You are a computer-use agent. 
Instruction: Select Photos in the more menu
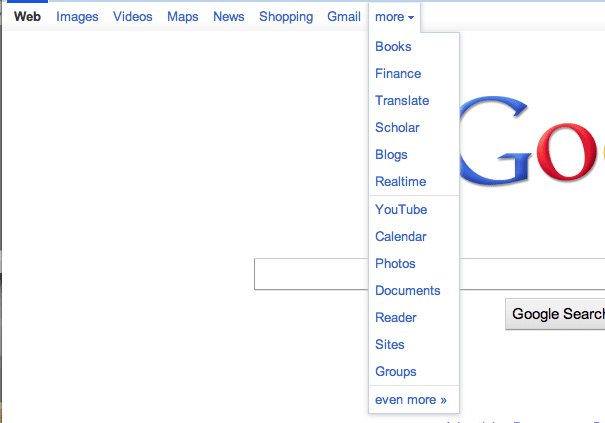395,264
